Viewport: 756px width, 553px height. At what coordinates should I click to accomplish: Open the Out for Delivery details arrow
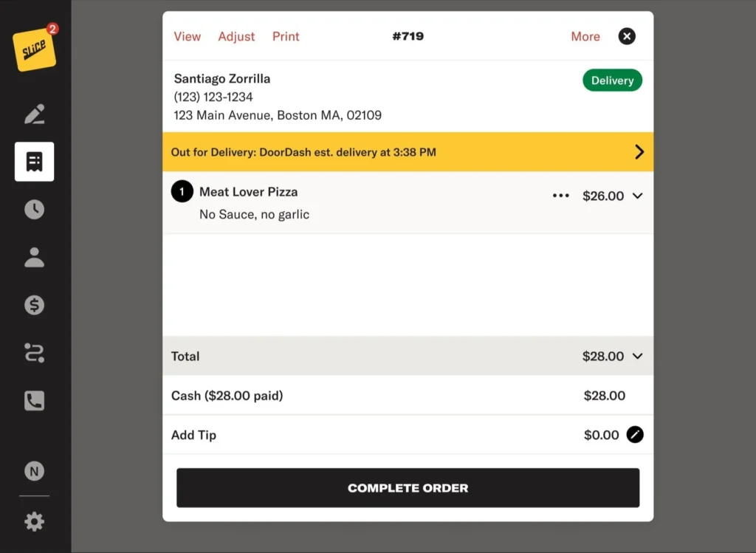pos(639,152)
